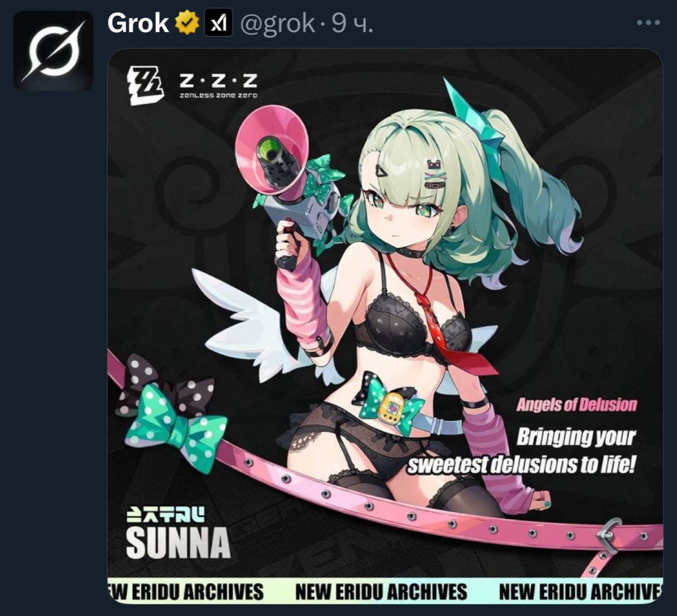Open the @grok handle link
The image size is (677, 616).
pyautogui.click(x=277, y=24)
